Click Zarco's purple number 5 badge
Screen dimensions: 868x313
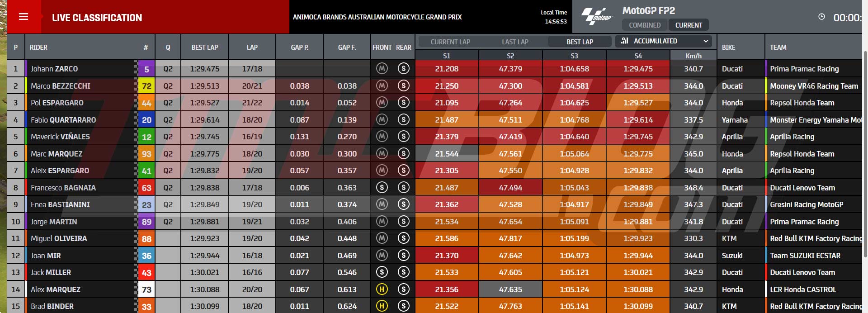click(x=146, y=69)
